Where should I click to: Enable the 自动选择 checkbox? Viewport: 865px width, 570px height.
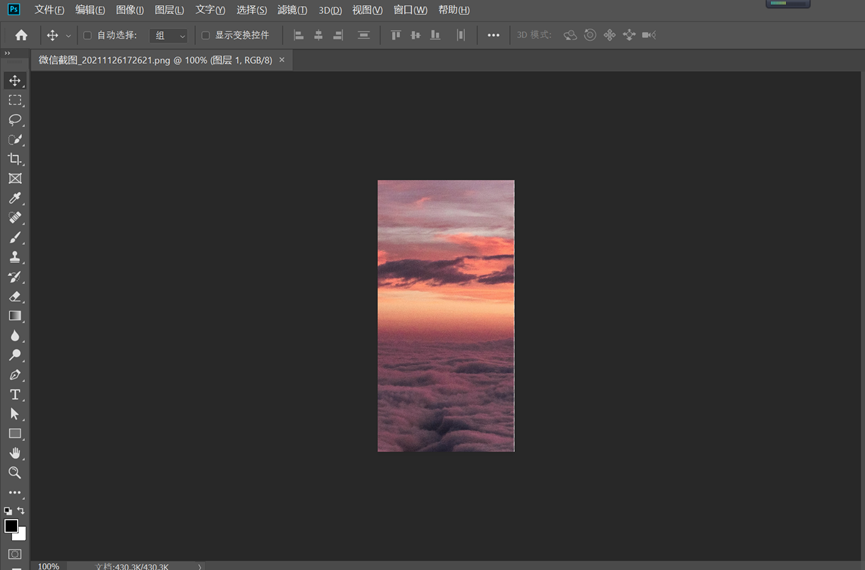(87, 35)
